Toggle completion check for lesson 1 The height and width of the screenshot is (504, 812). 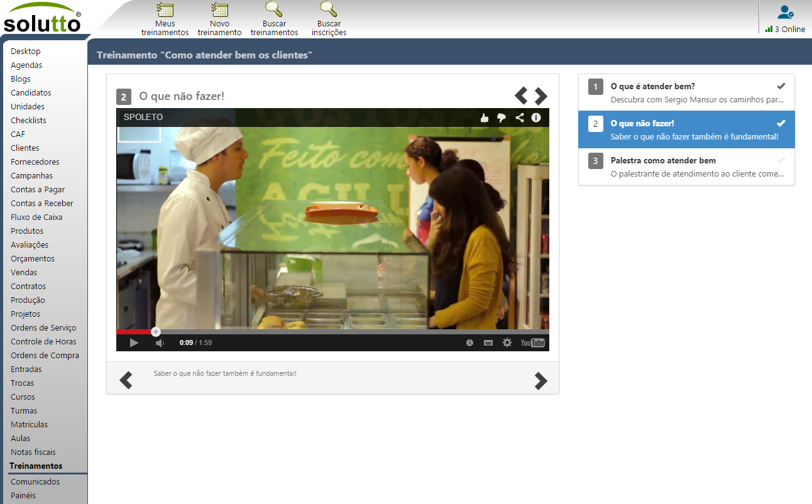[x=781, y=85]
